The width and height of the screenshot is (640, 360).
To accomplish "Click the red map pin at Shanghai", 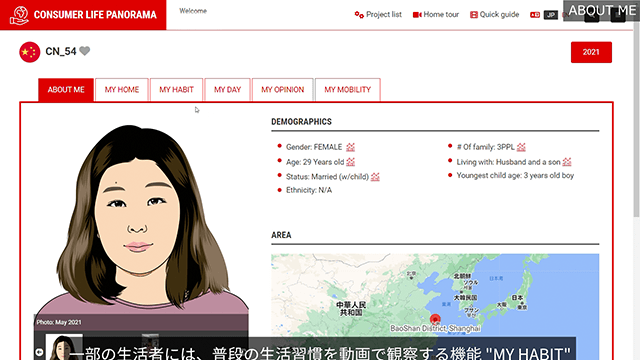I will coord(435,319).
